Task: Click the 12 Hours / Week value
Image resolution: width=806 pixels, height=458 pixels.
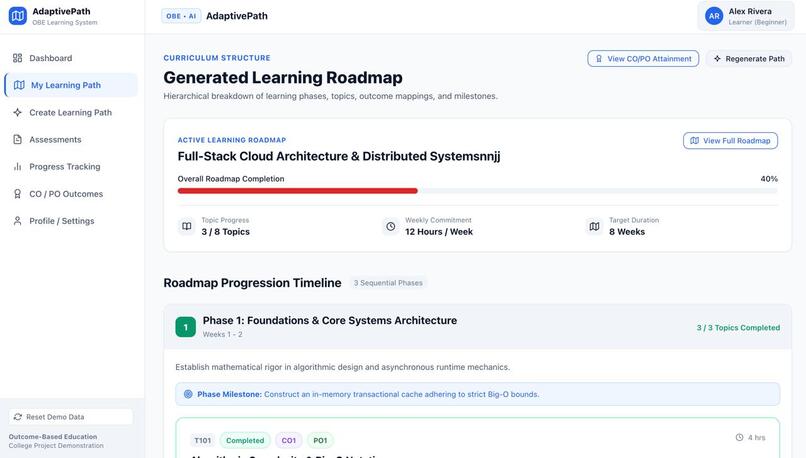Action: (x=439, y=232)
